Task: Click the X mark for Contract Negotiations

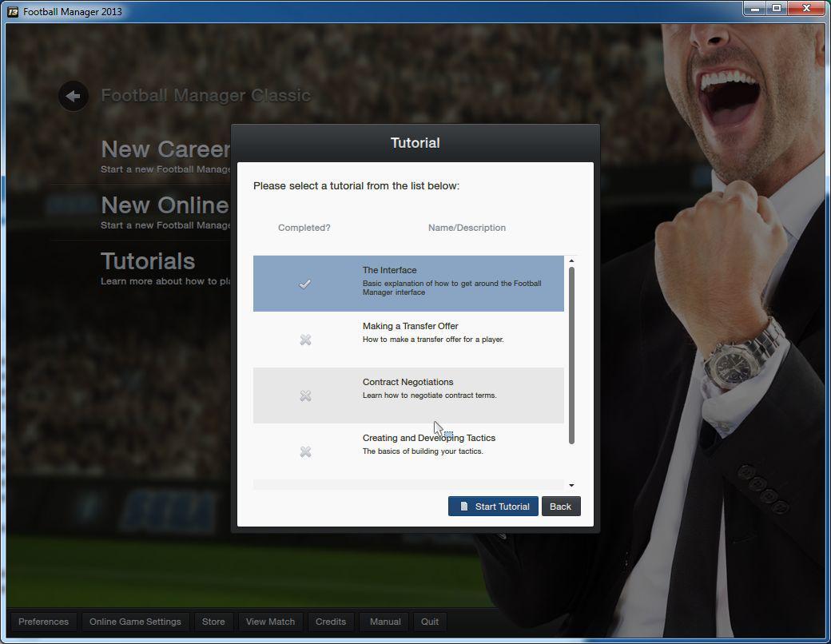Action: coord(305,396)
